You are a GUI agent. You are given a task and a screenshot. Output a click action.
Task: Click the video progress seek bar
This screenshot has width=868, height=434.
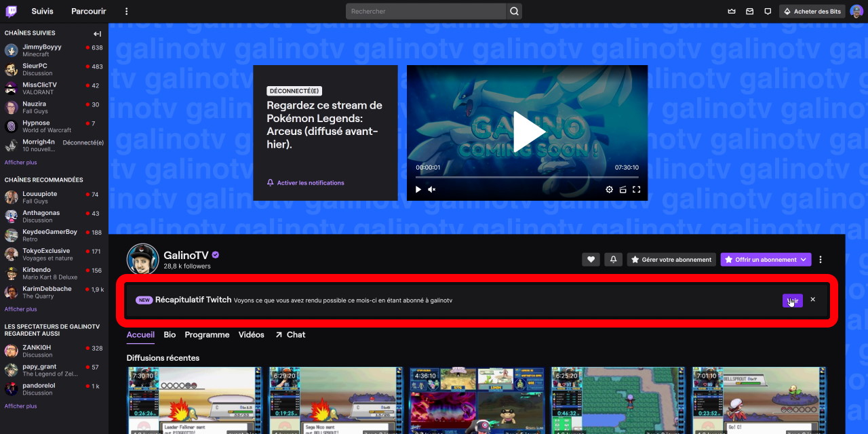[x=527, y=178]
